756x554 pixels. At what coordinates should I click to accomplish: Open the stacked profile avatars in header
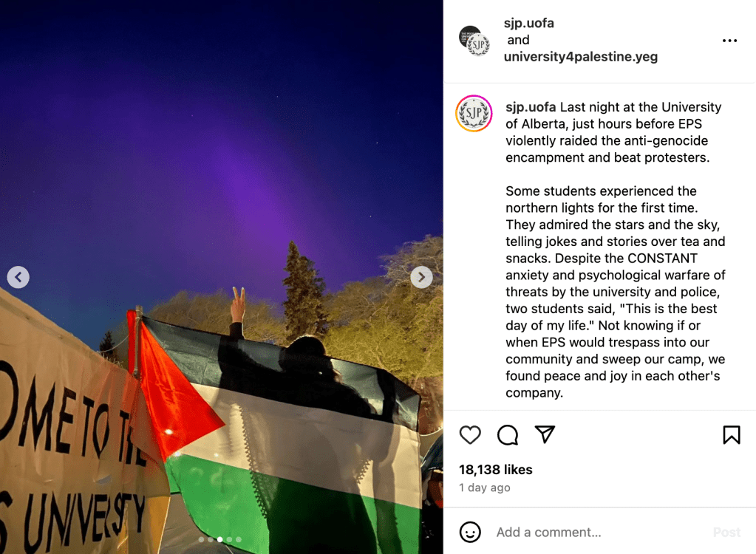[x=474, y=41]
